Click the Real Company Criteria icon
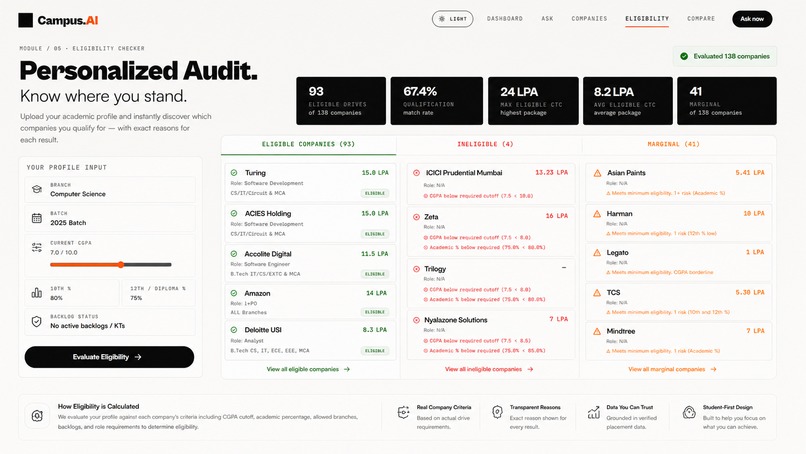This screenshot has width=806, height=454. (404, 412)
